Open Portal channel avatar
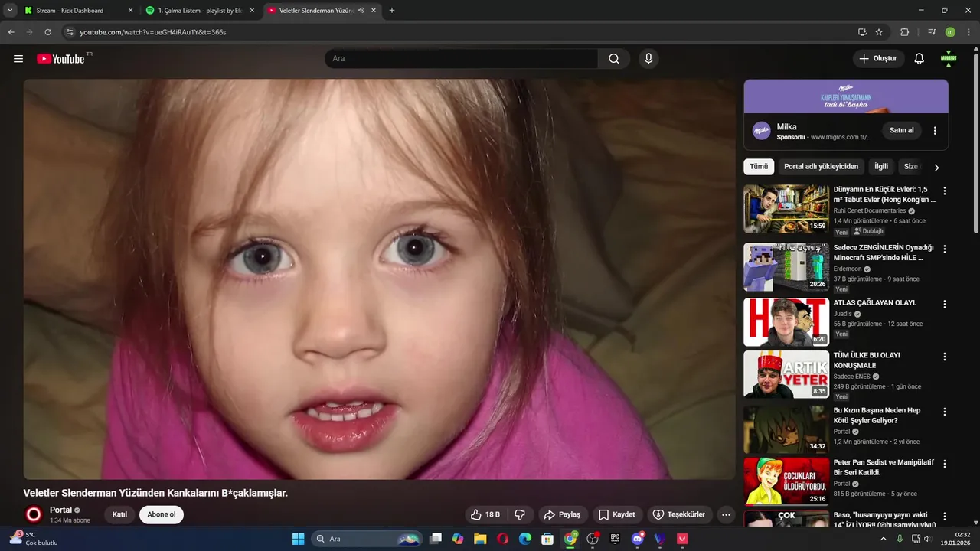The height and width of the screenshot is (551, 980). pyautogui.click(x=34, y=514)
